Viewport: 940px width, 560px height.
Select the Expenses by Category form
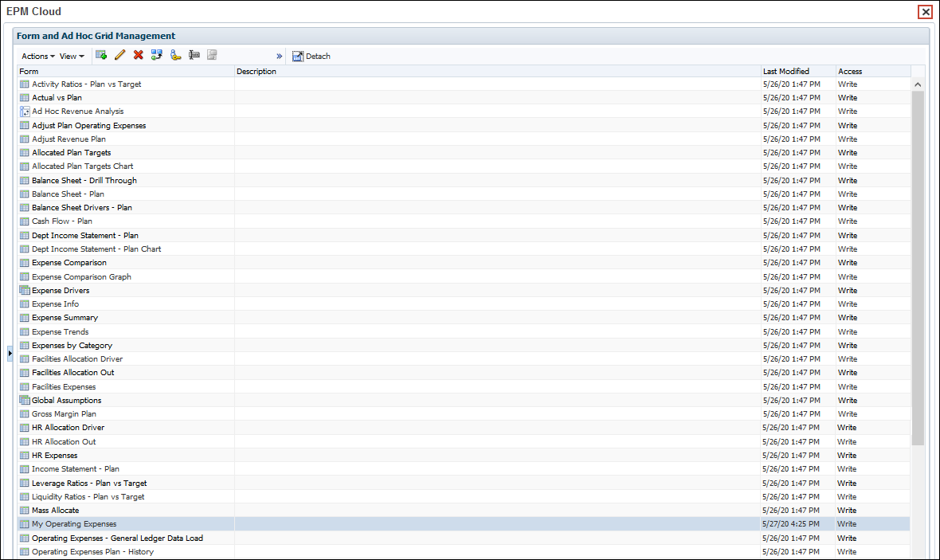(x=72, y=346)
